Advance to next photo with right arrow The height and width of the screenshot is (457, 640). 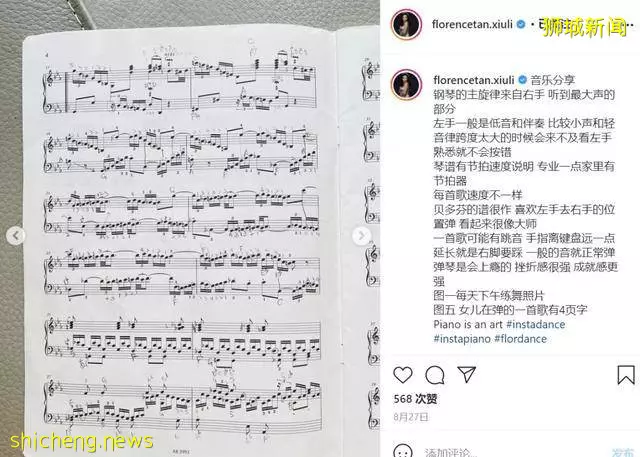coord(362,236)
